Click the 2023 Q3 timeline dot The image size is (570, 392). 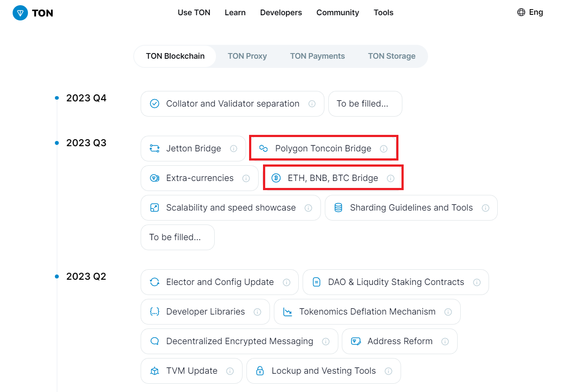57,143
